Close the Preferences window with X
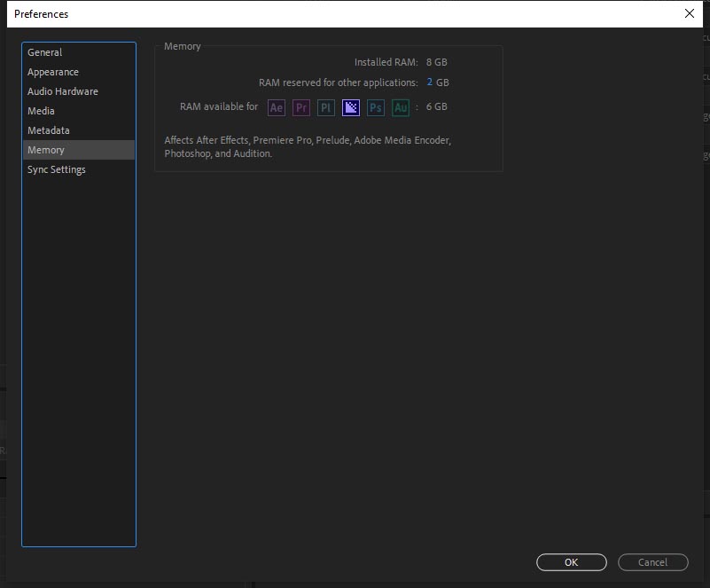Screen dimensions: 710x588 tap(690, 13)
